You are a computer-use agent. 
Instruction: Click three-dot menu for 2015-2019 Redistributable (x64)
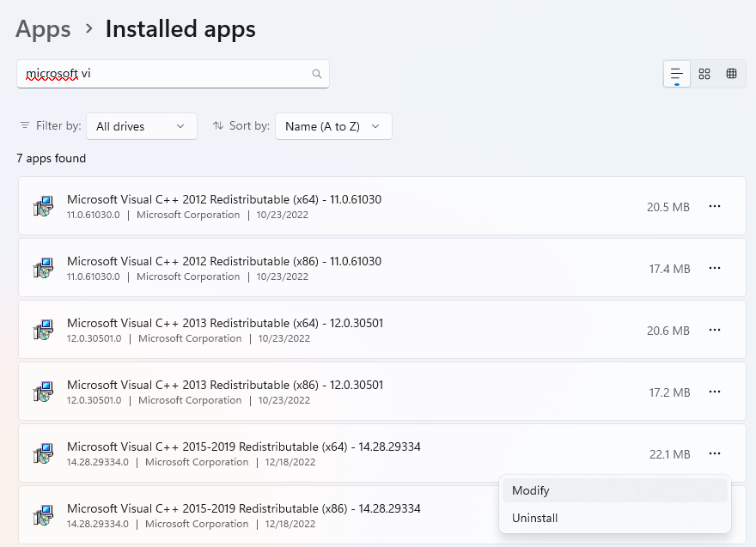coord(714,453)
